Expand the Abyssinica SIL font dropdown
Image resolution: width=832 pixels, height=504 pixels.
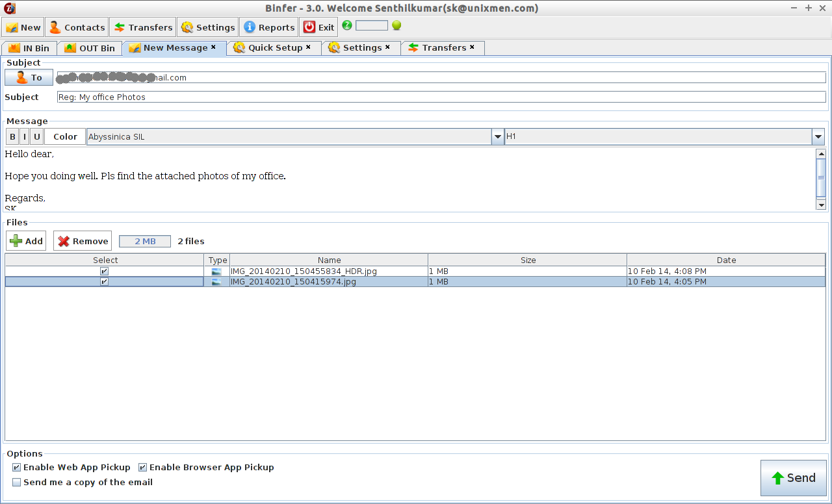click(498, 137)
